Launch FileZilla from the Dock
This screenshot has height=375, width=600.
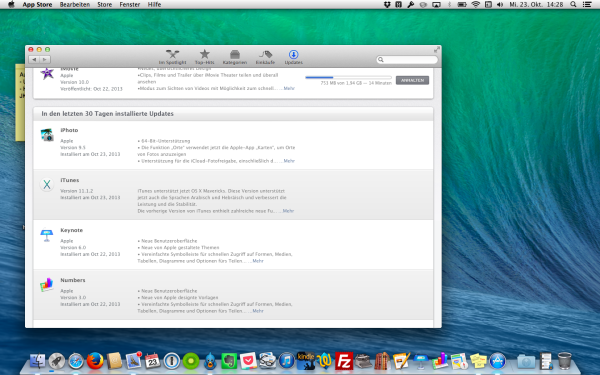[344, 361]
